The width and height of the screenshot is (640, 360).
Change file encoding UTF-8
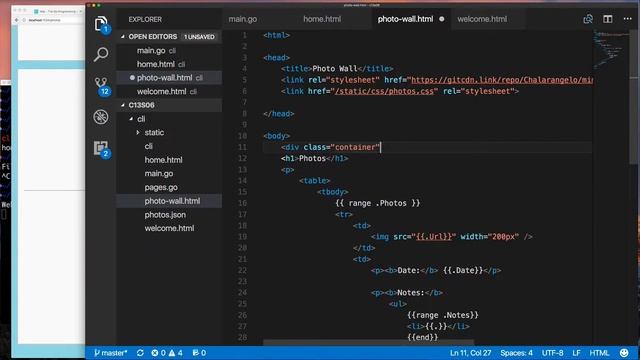[x=552, y=353]
